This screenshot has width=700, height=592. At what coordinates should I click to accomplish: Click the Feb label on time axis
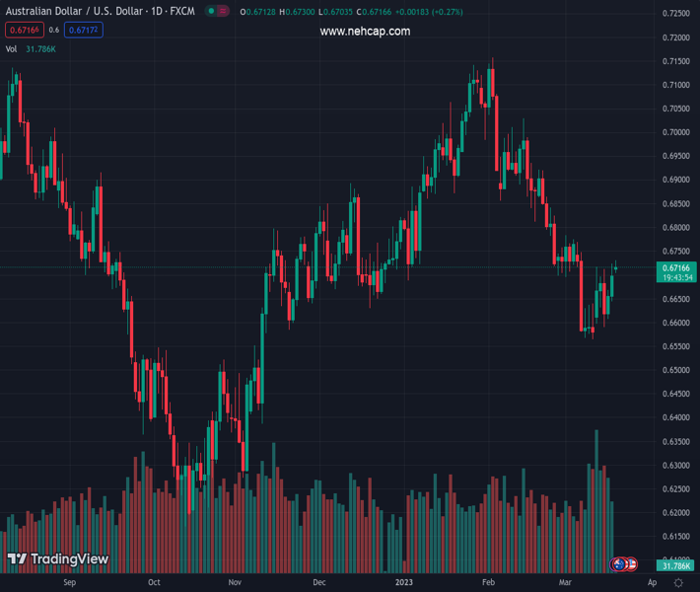click(x=488, y=583)
